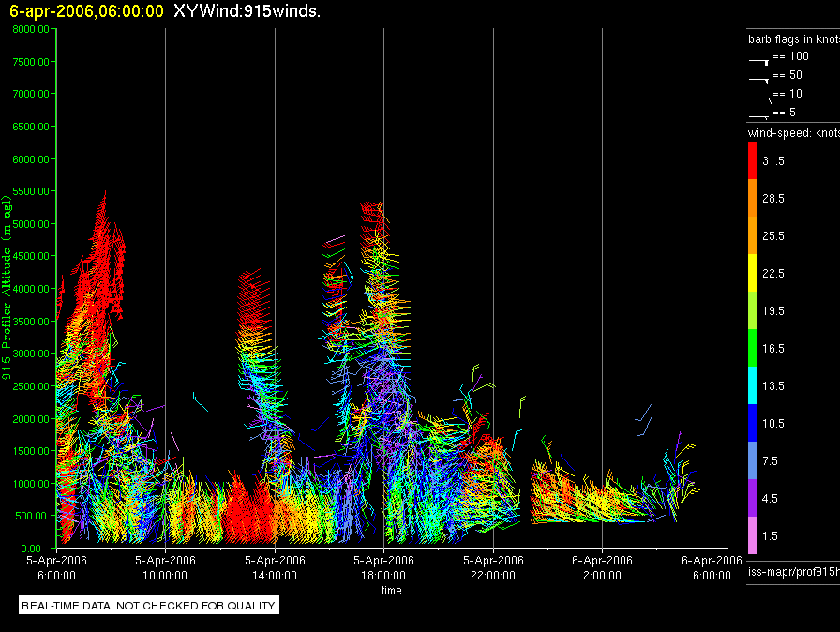Select the yellow 22.5 knots color swatch

[752, 273]
